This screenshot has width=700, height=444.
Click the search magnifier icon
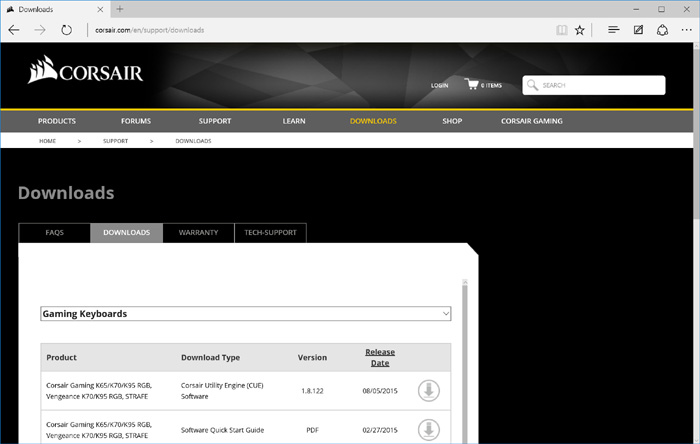tap(532, 85)
